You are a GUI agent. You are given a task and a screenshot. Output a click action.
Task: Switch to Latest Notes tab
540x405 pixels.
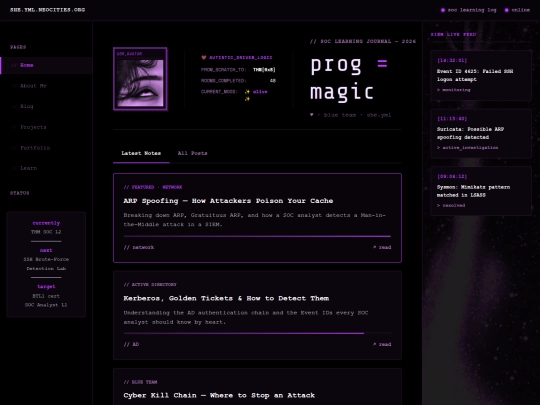tap(141, 153)
